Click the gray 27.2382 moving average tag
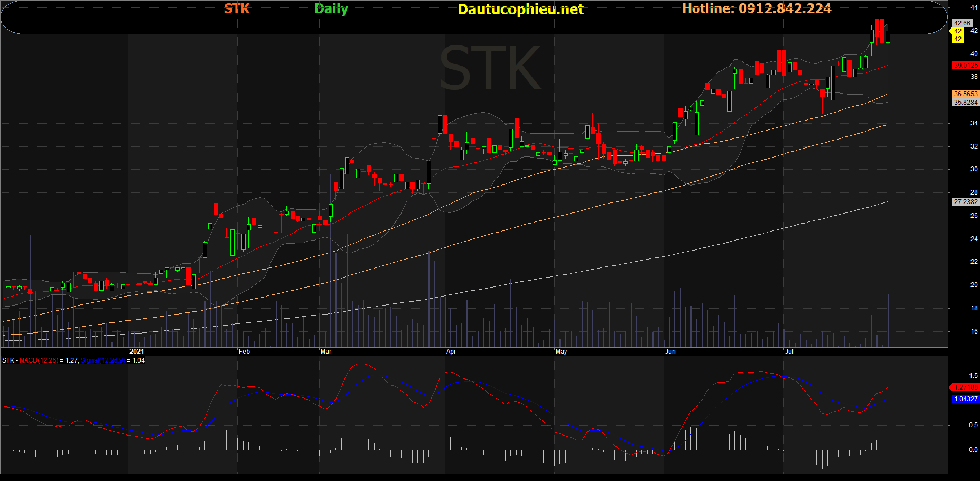The height and width of the screenshot is (481, 980). 965,202
